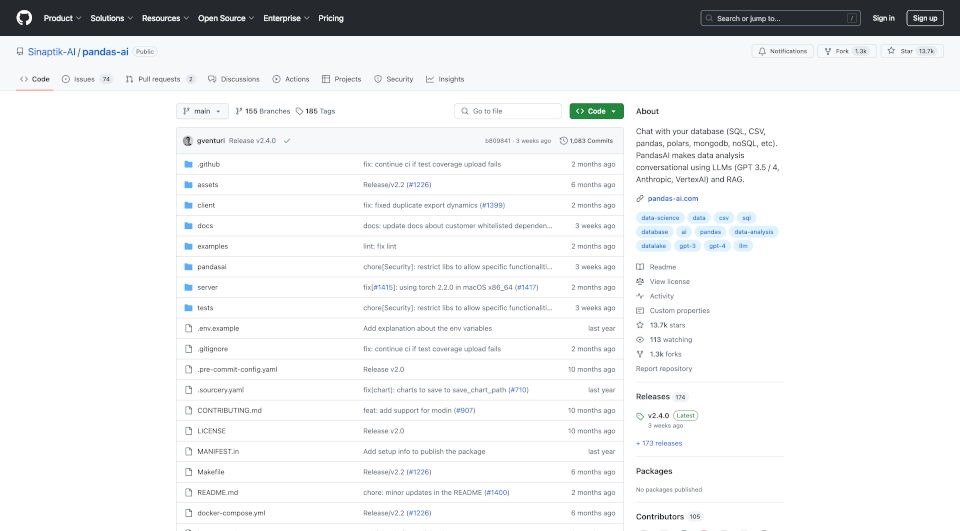This screenshot has width=960, height=531.
Task: Open the commit history clock icon
Action: (564, 141)
